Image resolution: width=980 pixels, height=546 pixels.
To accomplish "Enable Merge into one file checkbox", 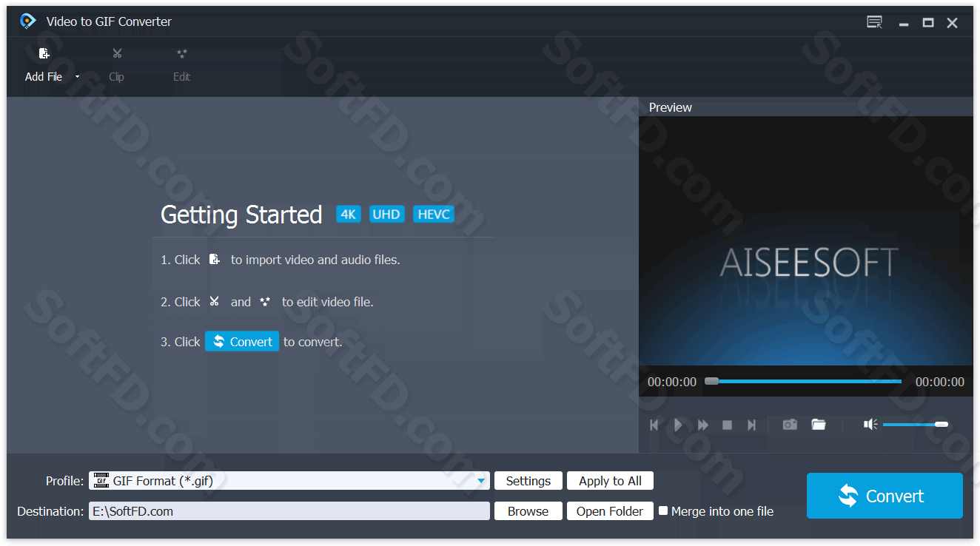I will [663, 510].
